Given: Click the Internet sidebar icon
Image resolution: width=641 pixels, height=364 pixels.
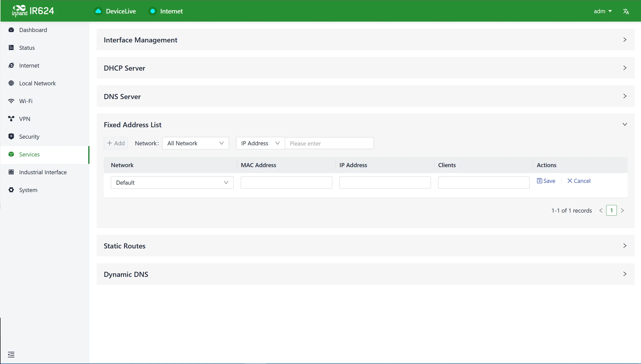Looking at the screenshot, I should coord(11,66).
